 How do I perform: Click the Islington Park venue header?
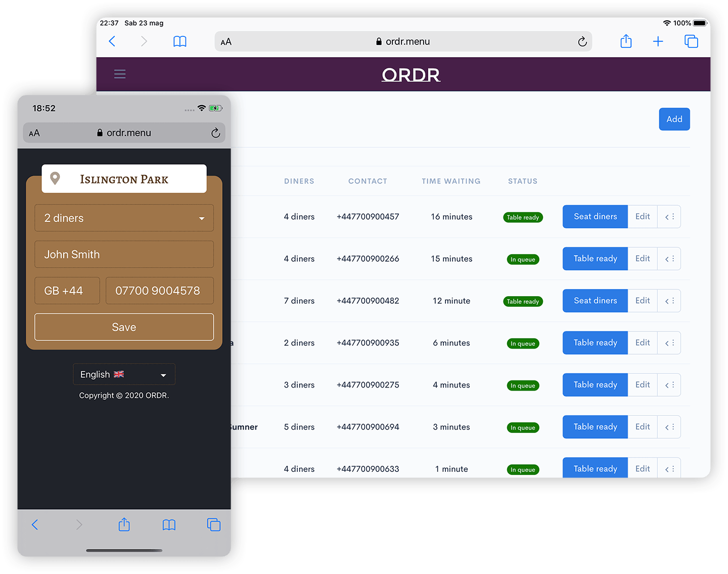point(124,178)
